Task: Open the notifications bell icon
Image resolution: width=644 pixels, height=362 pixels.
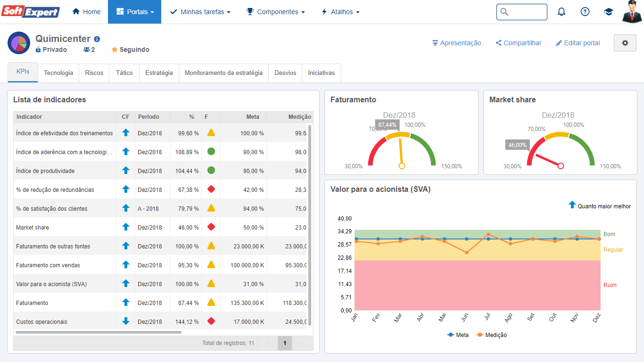Action: pos(561,12)
